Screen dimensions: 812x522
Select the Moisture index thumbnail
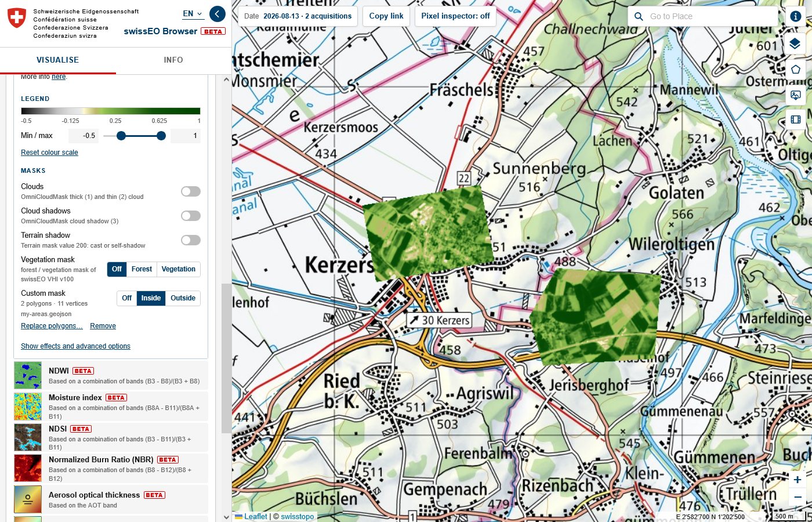[28, 407]
